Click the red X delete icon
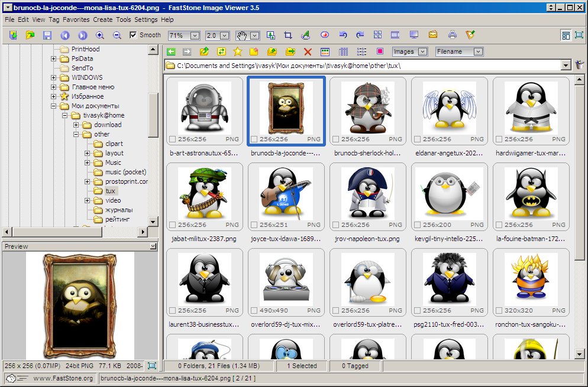This screenshot has width=588, height=387. (308, 52)
